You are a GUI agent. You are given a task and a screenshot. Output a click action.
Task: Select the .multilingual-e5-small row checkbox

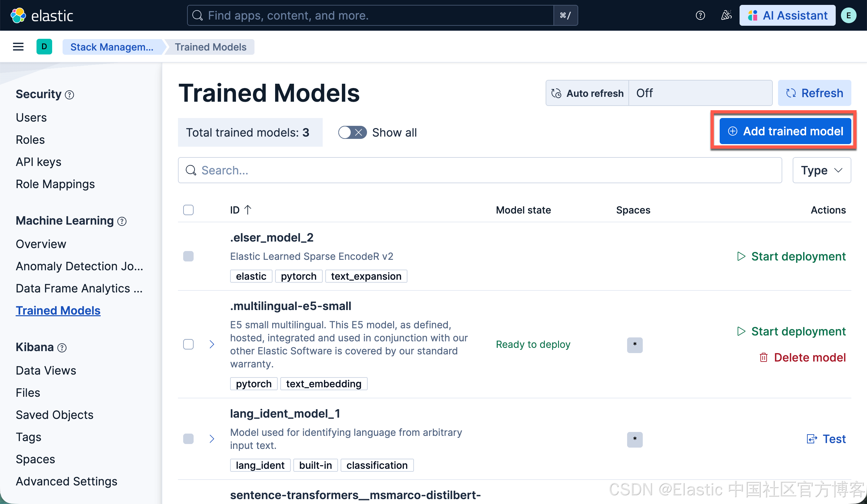click(x=188, y=344)
